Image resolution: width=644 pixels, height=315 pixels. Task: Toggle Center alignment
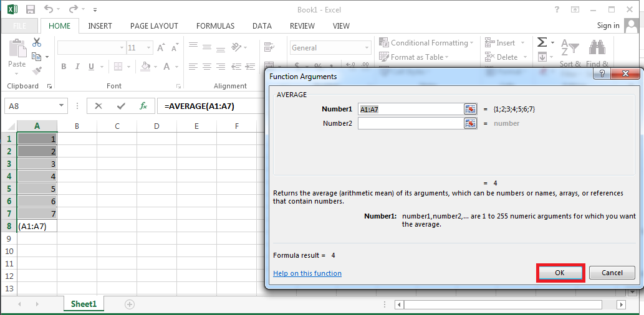tap(206, 66)
